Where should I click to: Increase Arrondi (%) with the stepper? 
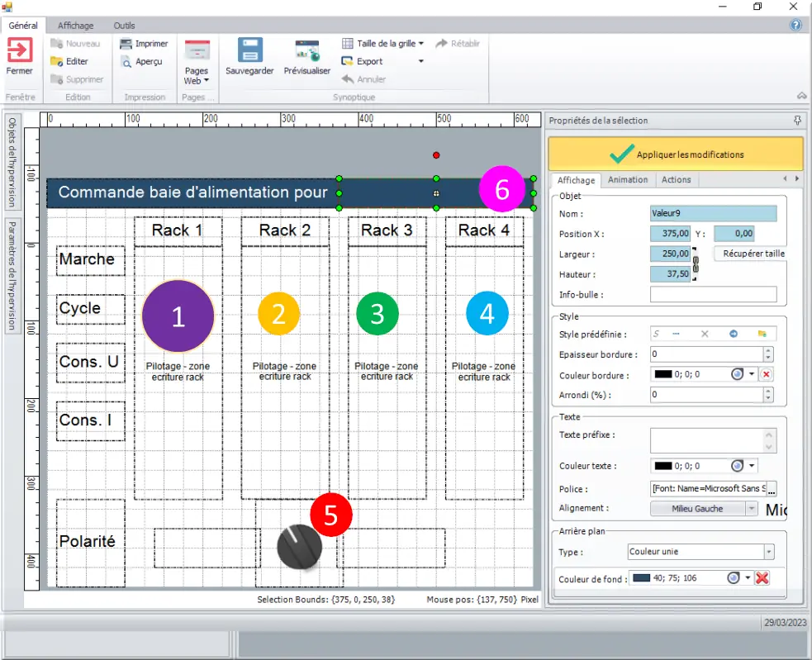(x=768, y=392)
